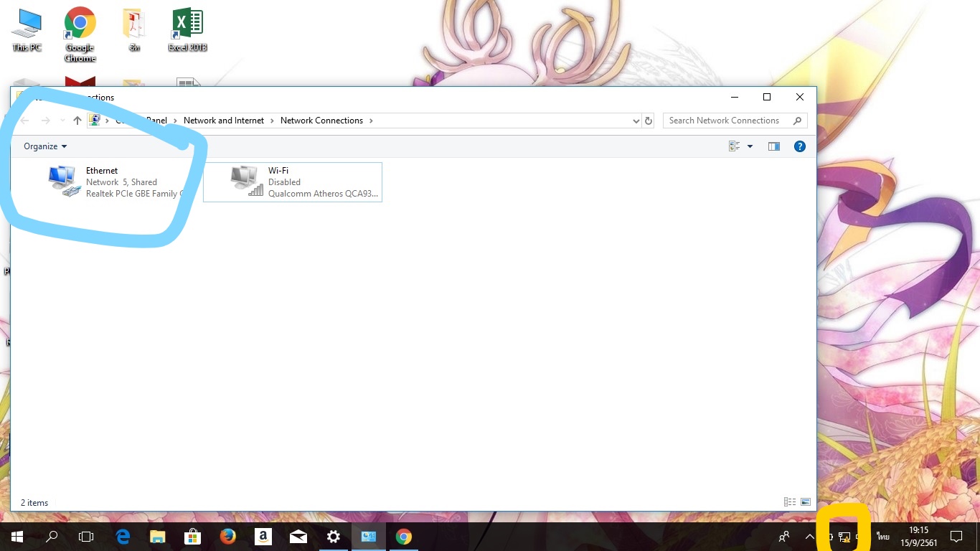Image resolution: width=980 pixels, height=551 pixels.
Task: Switch to large icons view in status bar
Action: pos(806,502)
